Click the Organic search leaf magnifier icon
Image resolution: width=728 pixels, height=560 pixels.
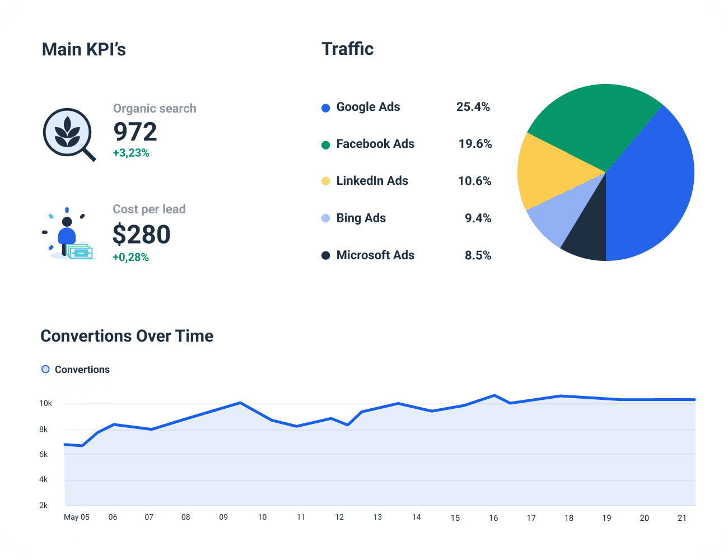[x=68, y=133]
